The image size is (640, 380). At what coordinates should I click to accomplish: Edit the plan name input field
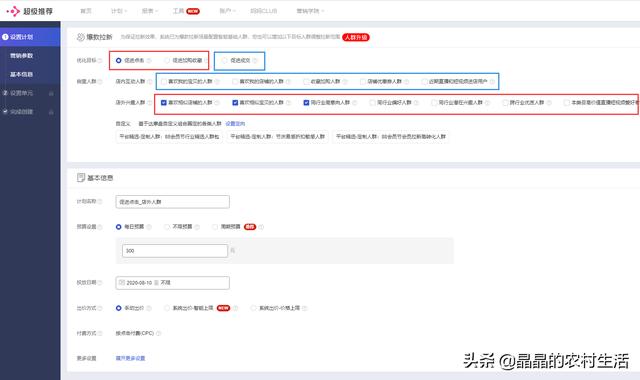click(173, 202)
